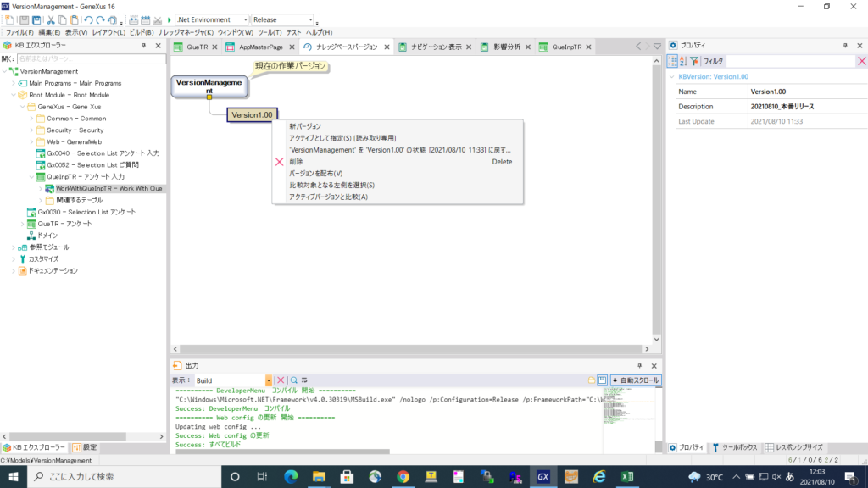The image size is (868, 488).
Task: Click the filter funnel icon in Properties
Action: (x=694, y=61)
